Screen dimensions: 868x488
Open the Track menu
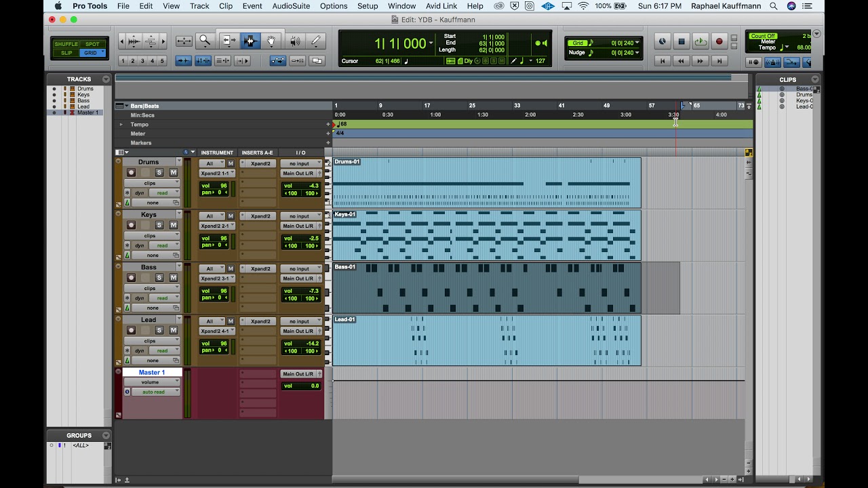pos(199,6)
